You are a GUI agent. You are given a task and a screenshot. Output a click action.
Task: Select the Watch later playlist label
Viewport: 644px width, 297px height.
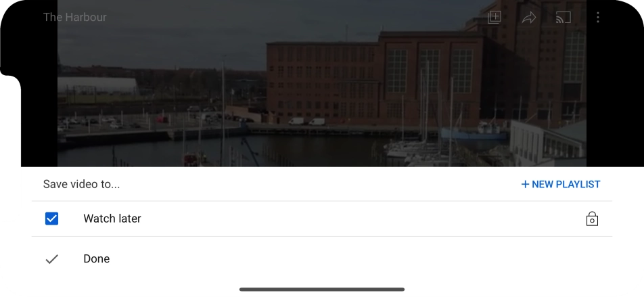pyautogui.click(x=112, y=219)
